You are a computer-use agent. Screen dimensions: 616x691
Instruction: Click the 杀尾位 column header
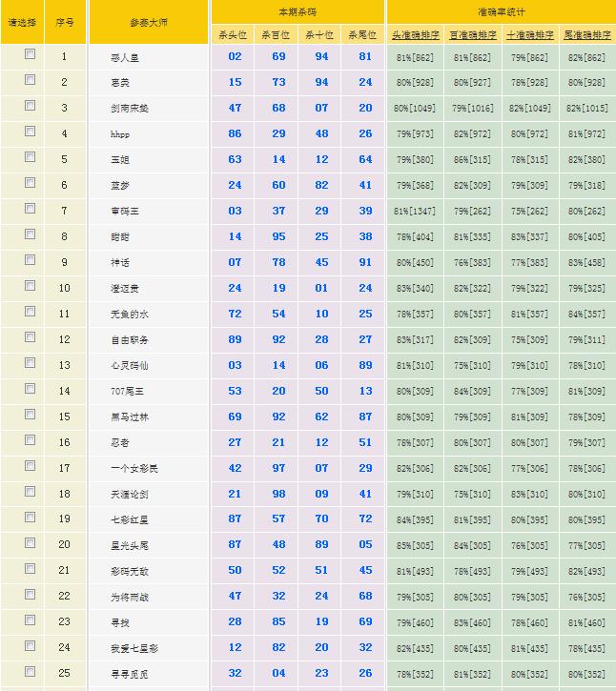point(365,34)
